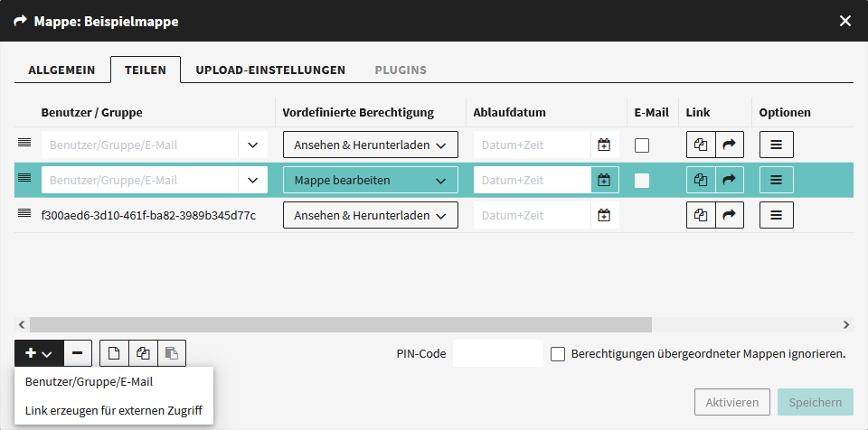Open the Mappe bearbeiten permission dropdown
Screen dimensions: 868x430
pos(371,180)
